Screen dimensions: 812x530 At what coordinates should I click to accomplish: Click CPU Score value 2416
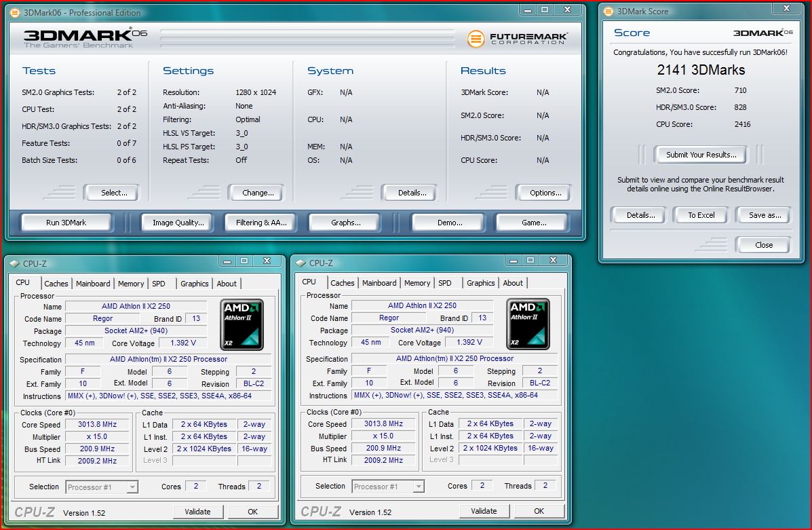click(742, 124)
